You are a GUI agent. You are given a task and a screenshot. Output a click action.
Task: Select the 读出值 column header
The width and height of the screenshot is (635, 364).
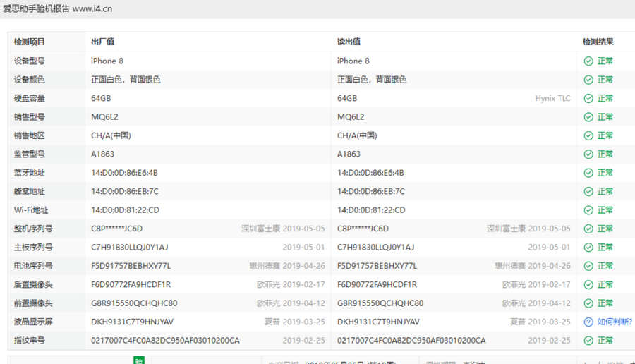pos(349,42)
